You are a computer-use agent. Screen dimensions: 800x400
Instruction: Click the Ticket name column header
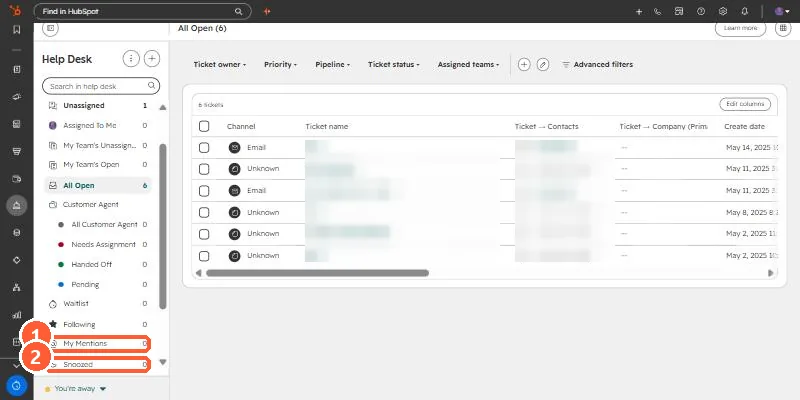(x=327, y=127)
